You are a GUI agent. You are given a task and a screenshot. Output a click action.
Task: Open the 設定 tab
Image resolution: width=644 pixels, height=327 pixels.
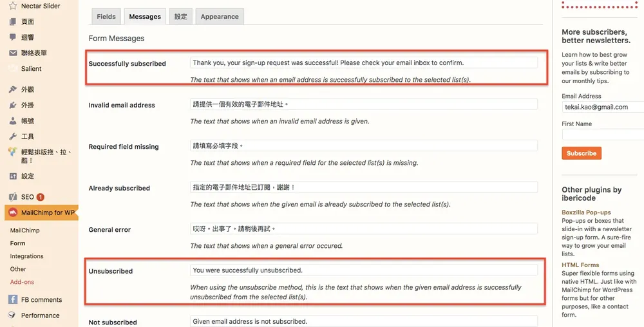point(181,17)
